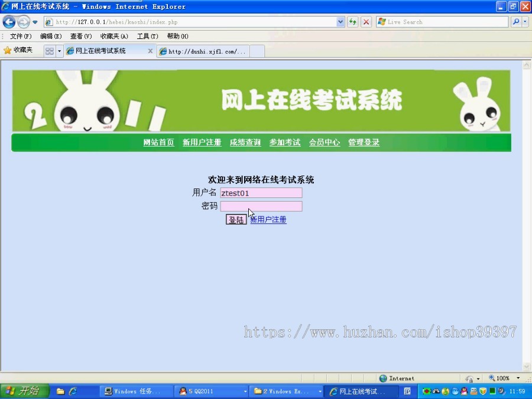This screenshot has width=532, height=399.
Task: Click the taskbar clock showing 11:59
Action: coord(517,391)
